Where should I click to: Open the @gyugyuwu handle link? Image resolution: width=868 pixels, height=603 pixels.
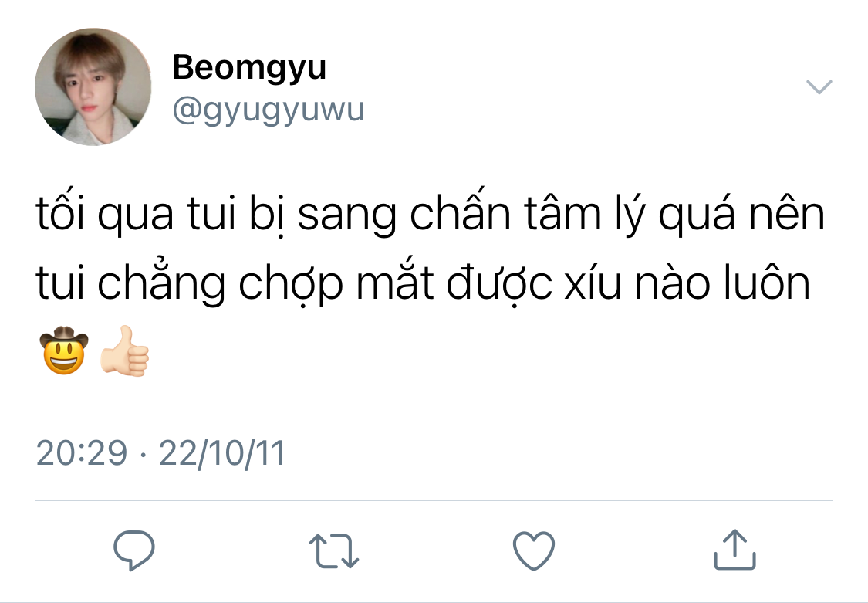[269, 110]
